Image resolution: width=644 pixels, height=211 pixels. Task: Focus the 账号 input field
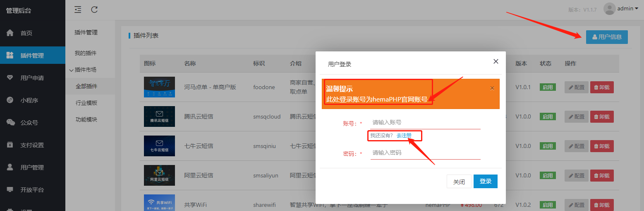[426, 123]
